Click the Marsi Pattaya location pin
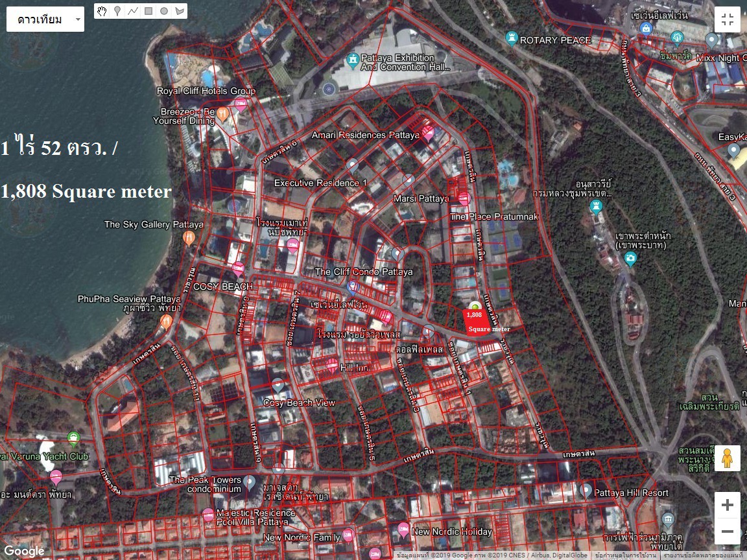This screenshot has width=747, height=560. click(x=409, y=180)
